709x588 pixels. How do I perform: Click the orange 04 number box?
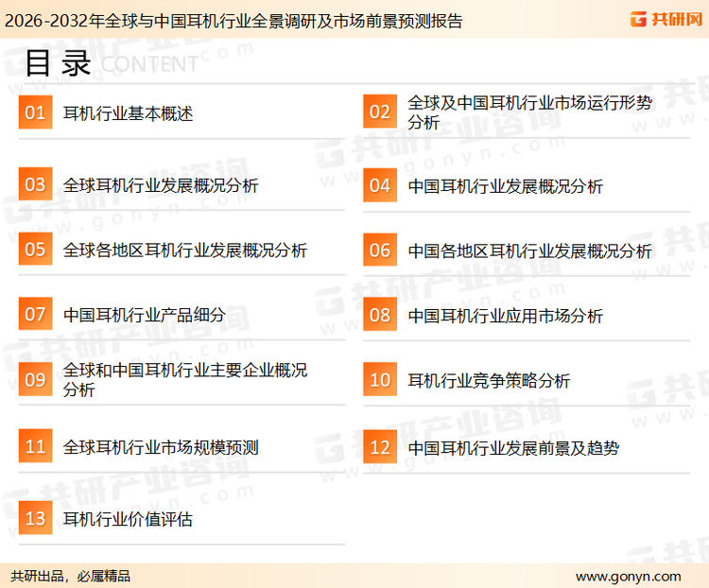380,185
